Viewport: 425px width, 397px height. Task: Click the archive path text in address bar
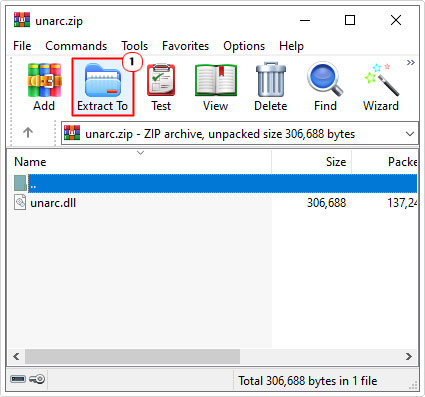click(x=220, y=134)
